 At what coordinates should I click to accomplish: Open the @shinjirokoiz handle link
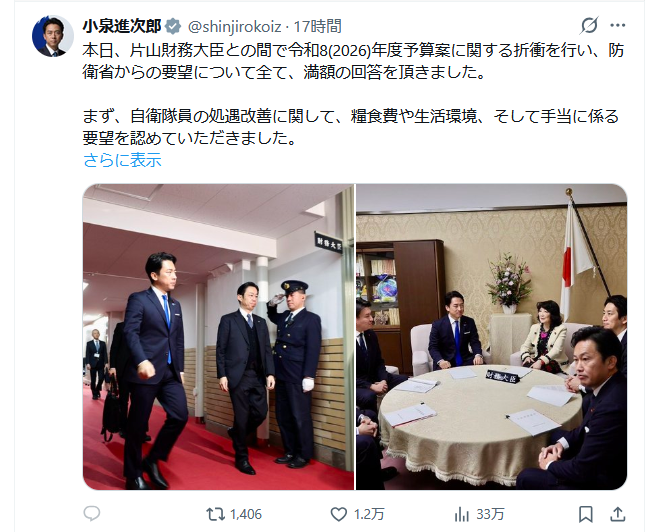[234, 27]
